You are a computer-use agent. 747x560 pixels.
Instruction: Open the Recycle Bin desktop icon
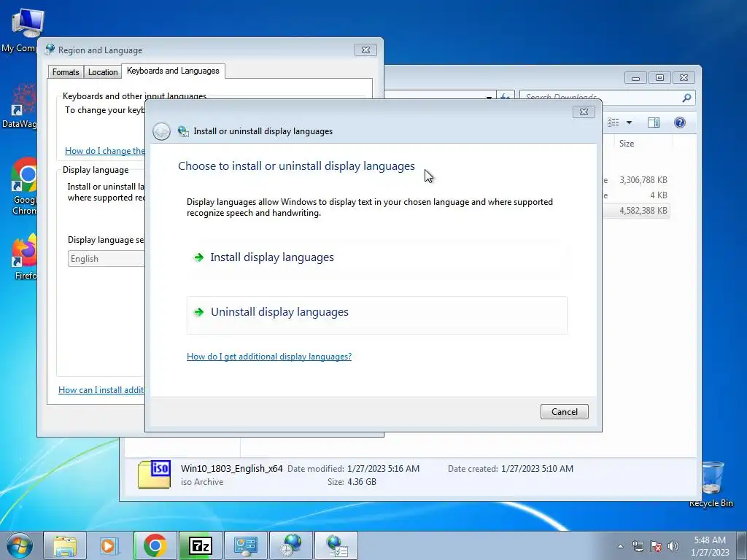[711, 484]
